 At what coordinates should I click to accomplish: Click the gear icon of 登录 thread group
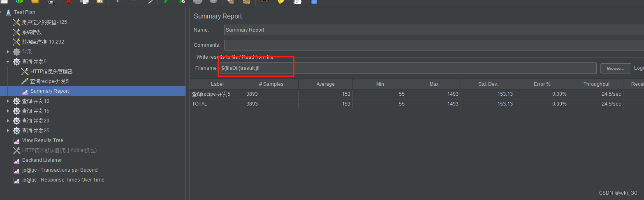[x=16, y=52]
